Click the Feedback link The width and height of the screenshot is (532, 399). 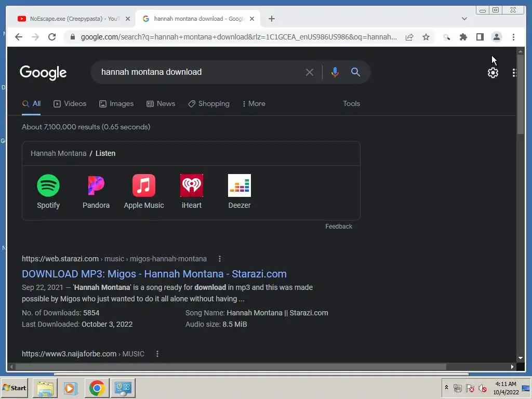[x=339, y=227]
